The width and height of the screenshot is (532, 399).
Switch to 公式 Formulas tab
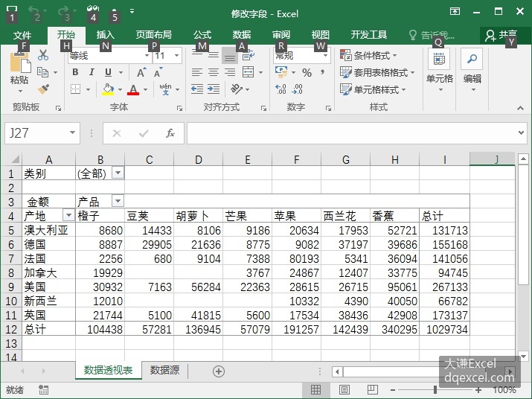[202, 35]
